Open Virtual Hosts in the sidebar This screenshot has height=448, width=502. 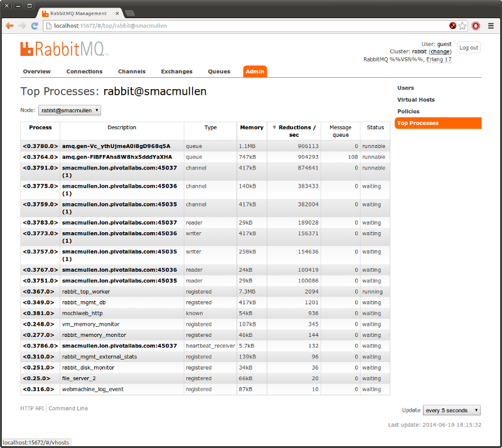click(416, 100)
